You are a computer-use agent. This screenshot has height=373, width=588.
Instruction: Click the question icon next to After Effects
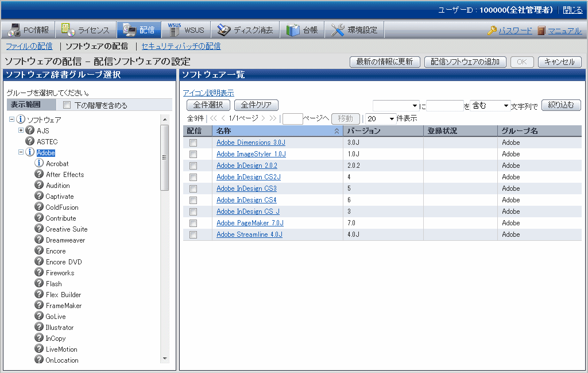[x=39, y=174]
